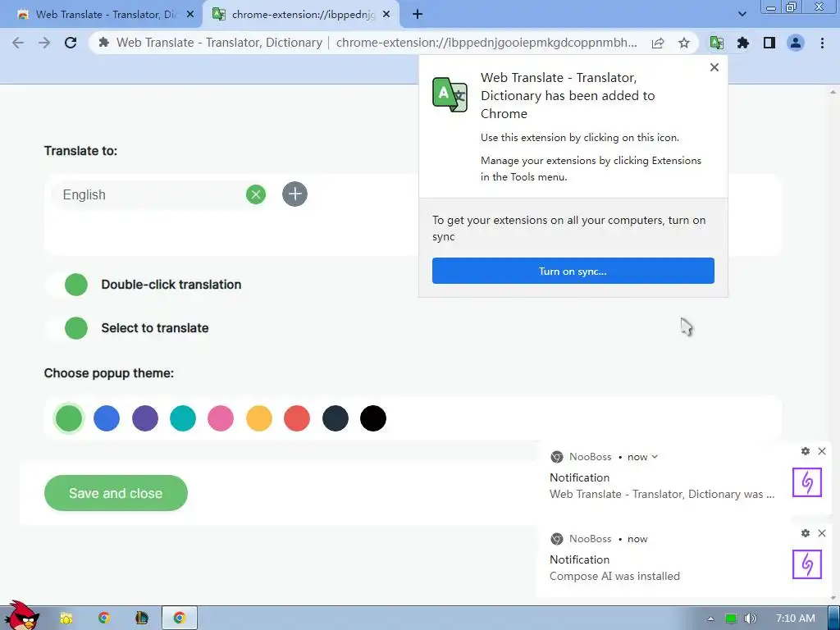840x630 pixels.
Task: Open Chrome three-dot menu
Action: click(822, 43)
